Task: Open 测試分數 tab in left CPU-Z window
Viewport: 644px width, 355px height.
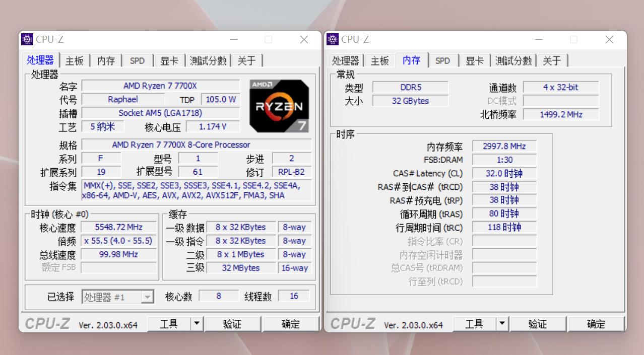Action: point(208,61)
